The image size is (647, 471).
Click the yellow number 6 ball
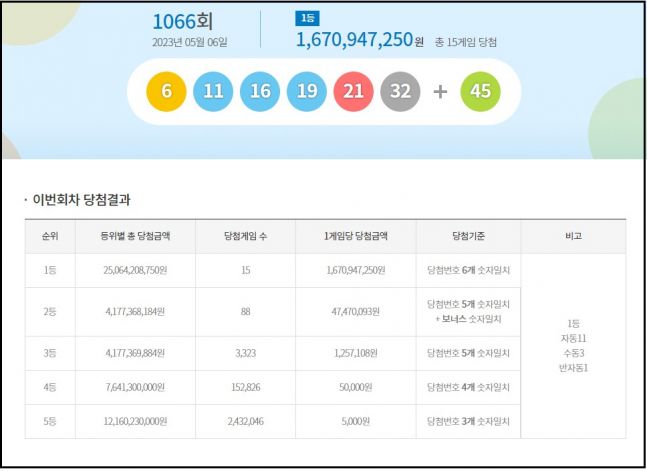tap(167, 91)
